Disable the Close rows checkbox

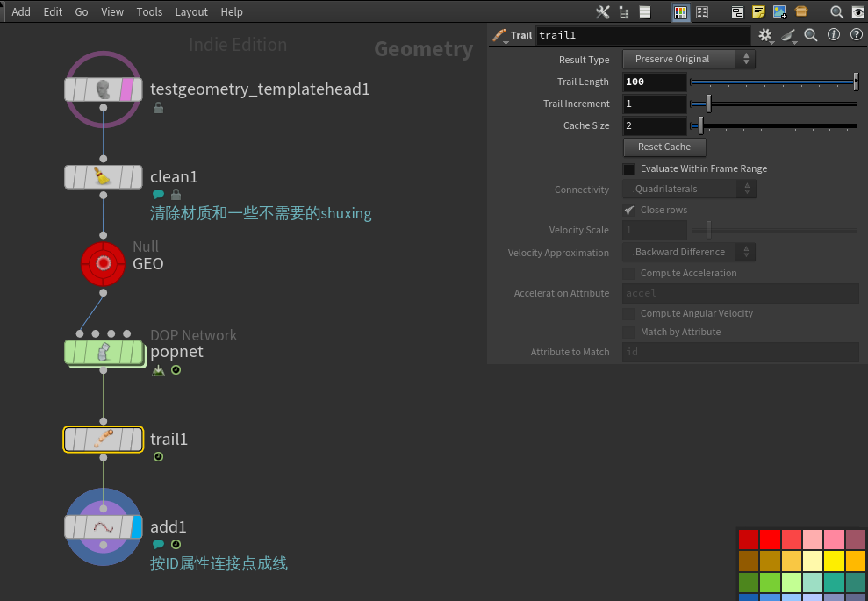[x=627, y=210]
